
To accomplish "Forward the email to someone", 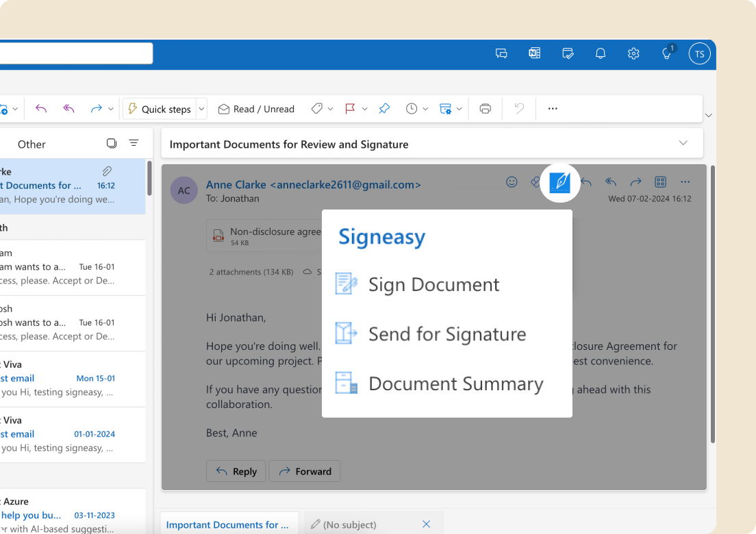I will click(x=305, y=471).
